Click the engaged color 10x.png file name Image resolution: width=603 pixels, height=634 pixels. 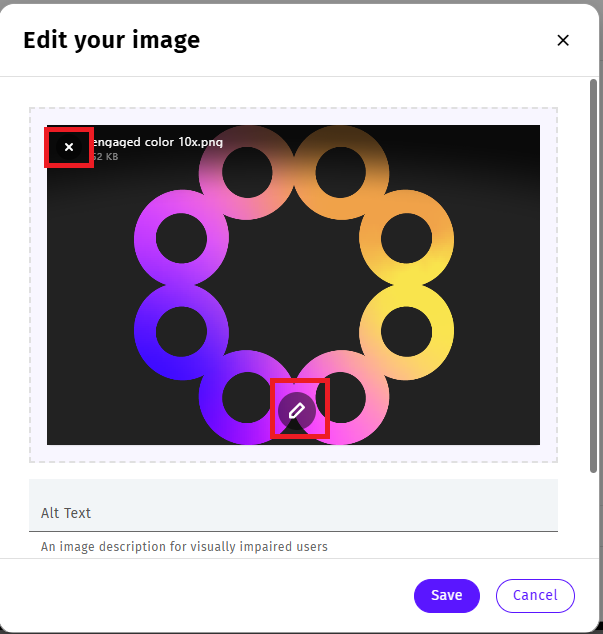tap(158, 142)
